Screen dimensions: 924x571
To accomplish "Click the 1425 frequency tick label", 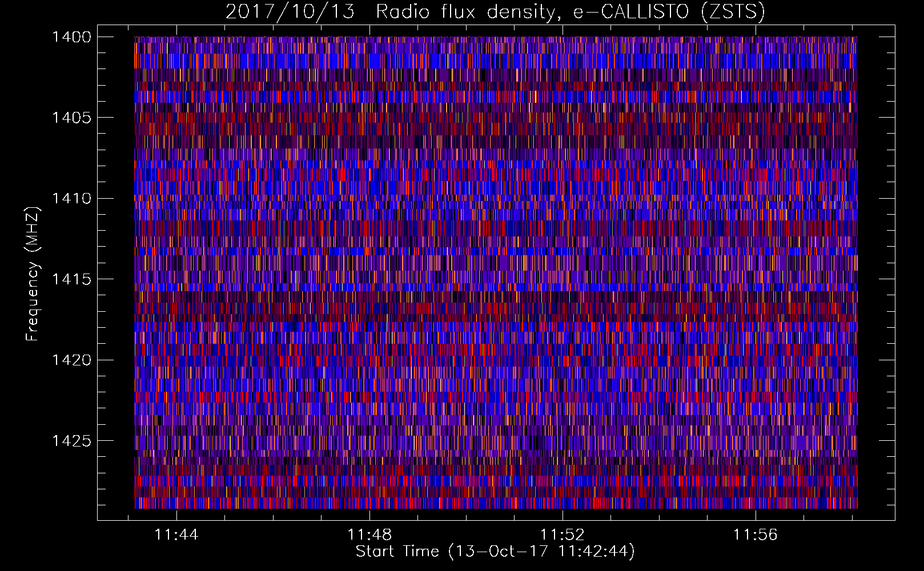I will (x=71, y=441).
